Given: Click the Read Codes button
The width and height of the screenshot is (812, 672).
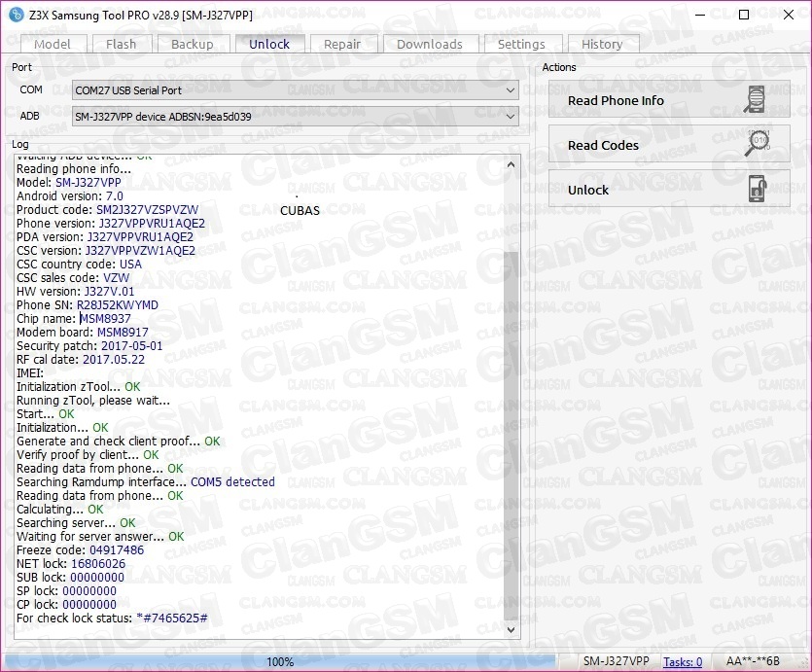Looking at the screenshot, I should [x=669, y=145].
